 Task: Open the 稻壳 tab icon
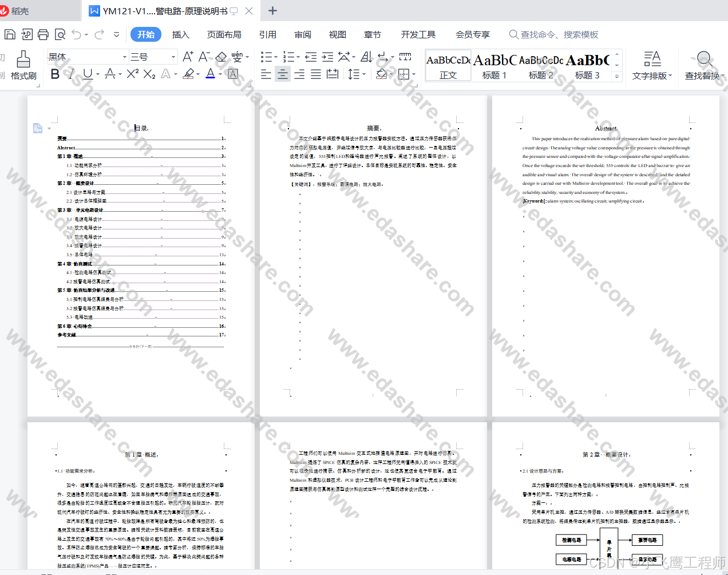coord(5,11)
